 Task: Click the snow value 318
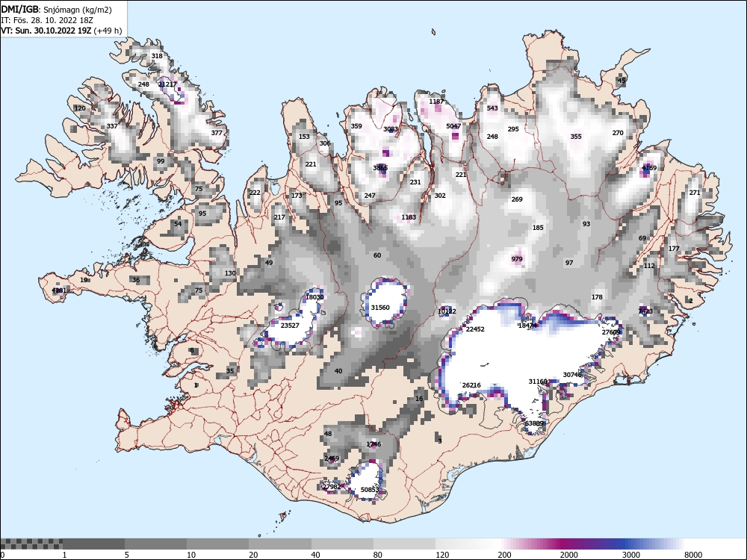pyautogui.click(x=157, y=56)
